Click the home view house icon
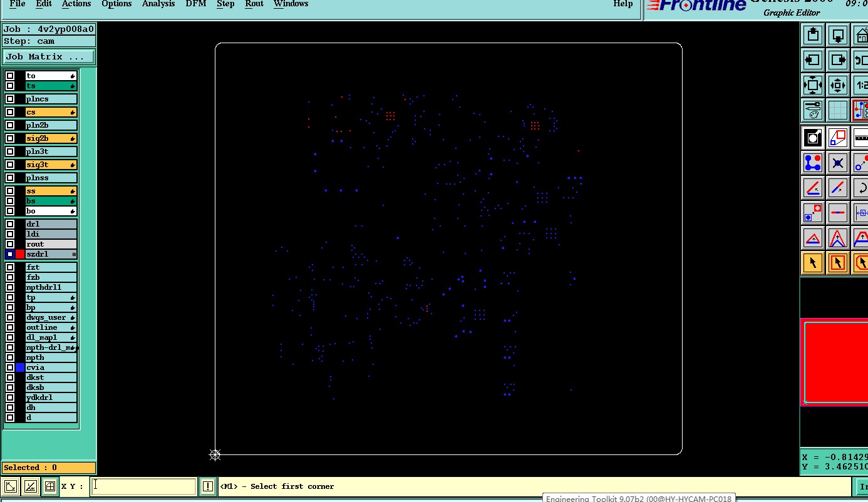Screen dimensions: 868x502 click(x=861, y=34)
